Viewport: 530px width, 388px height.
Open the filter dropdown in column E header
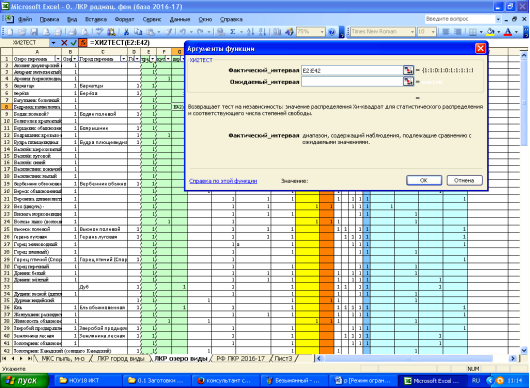152,59
